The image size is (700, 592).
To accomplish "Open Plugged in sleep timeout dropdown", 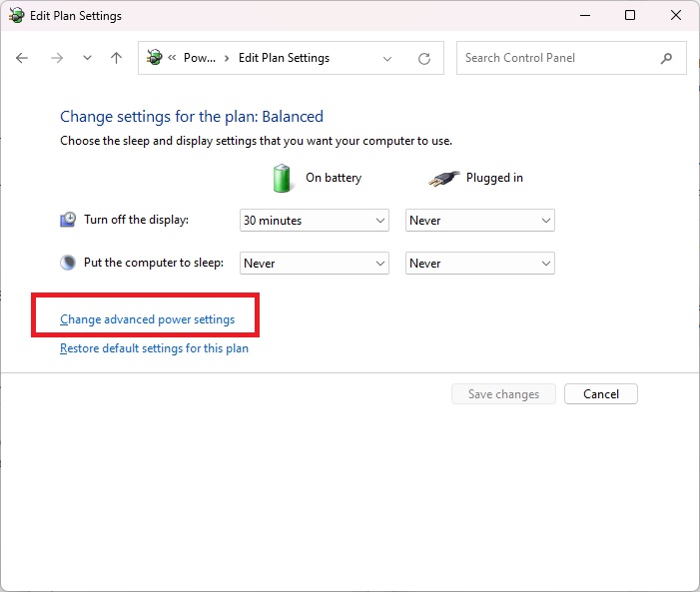I will (480, 263).
